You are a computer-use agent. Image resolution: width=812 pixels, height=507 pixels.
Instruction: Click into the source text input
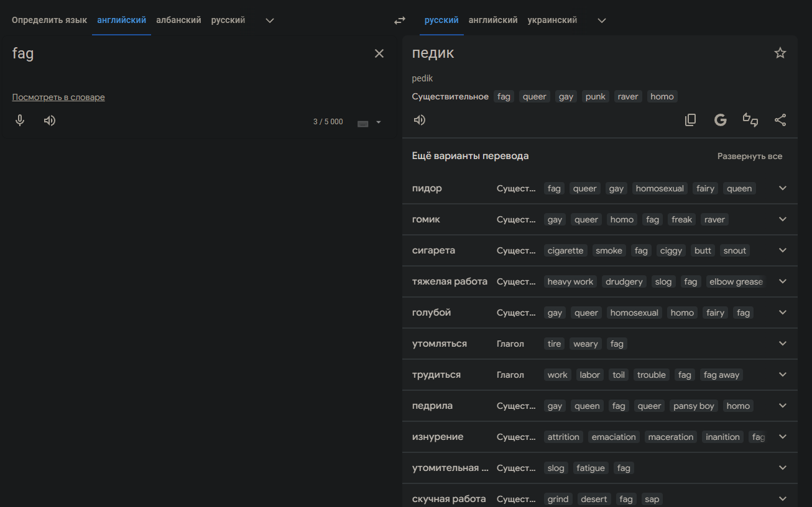tap(187, 53)
